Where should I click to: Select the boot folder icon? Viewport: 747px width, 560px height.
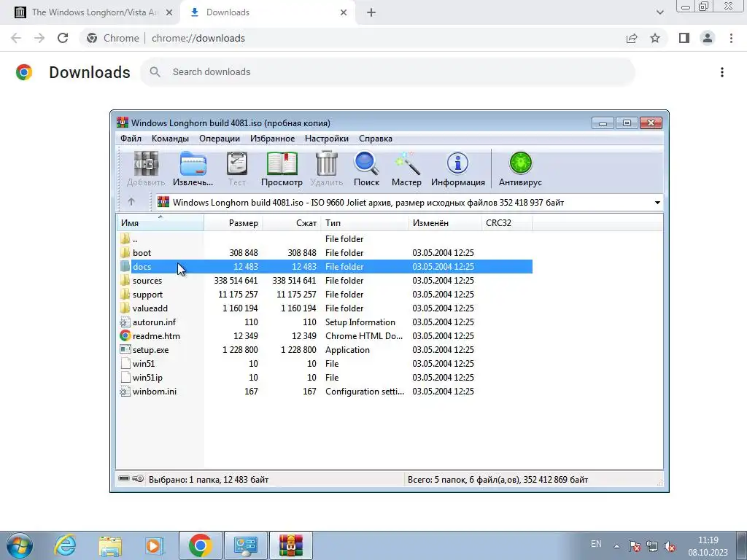coord(125,252)
